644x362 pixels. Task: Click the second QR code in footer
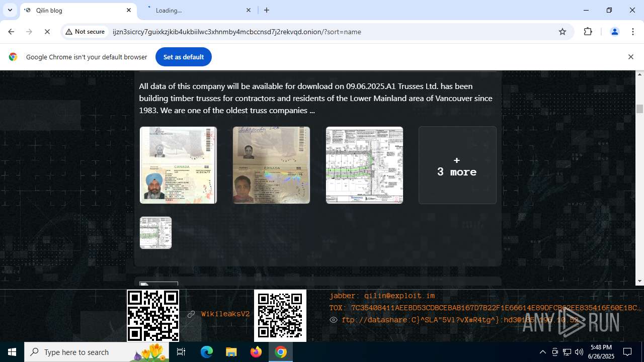280,315
